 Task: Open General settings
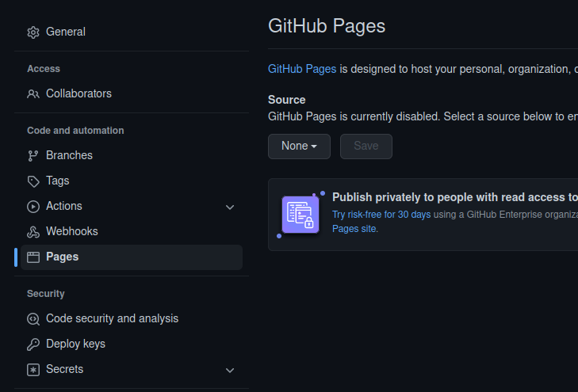pyautogui.click(x=132, y=32)
